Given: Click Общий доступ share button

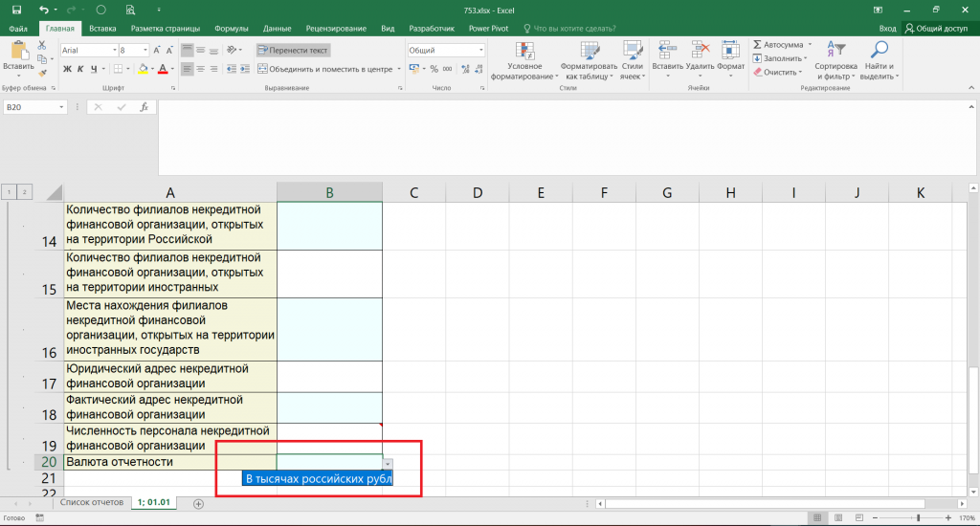Looking at the screenshot, I should 936,28.
